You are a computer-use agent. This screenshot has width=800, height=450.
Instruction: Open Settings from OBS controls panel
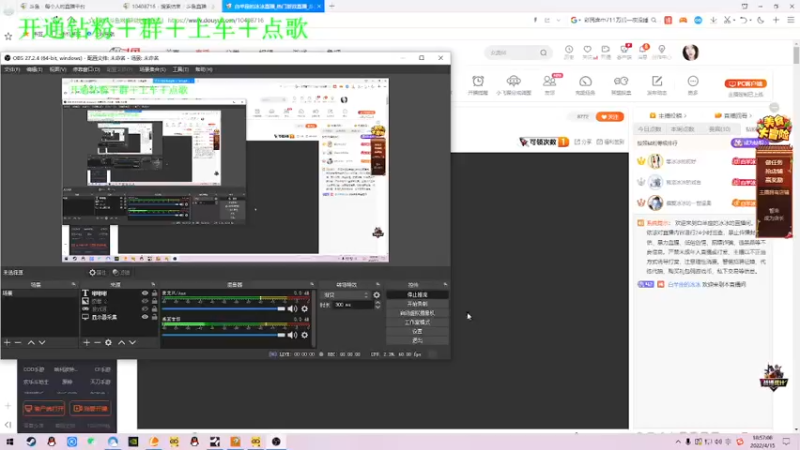pos(417,332)
